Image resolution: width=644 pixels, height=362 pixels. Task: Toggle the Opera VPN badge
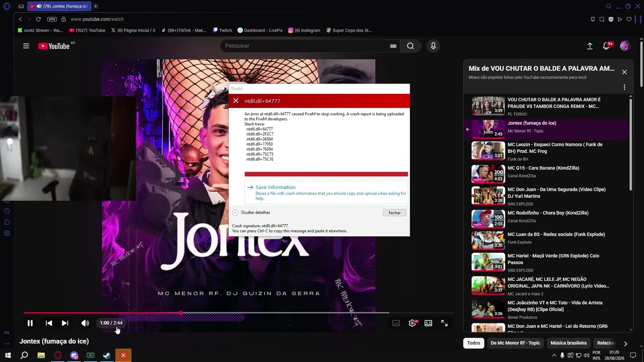[x=52, y=19]
